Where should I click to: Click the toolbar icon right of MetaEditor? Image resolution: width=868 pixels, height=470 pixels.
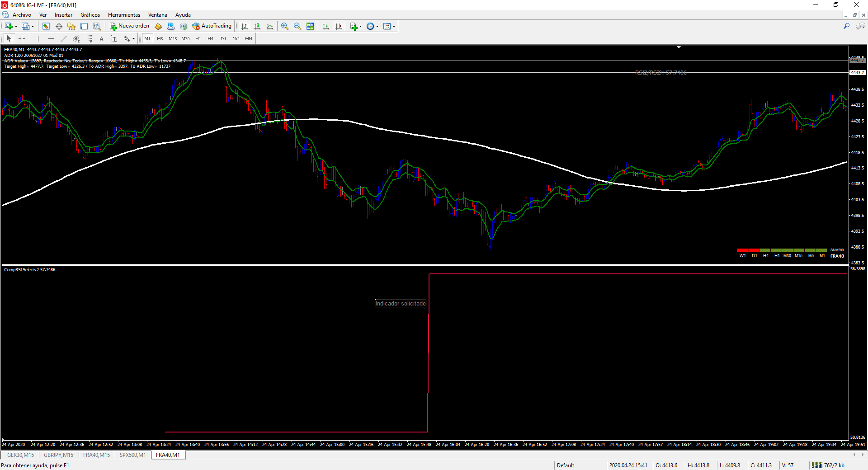(171, 26)
